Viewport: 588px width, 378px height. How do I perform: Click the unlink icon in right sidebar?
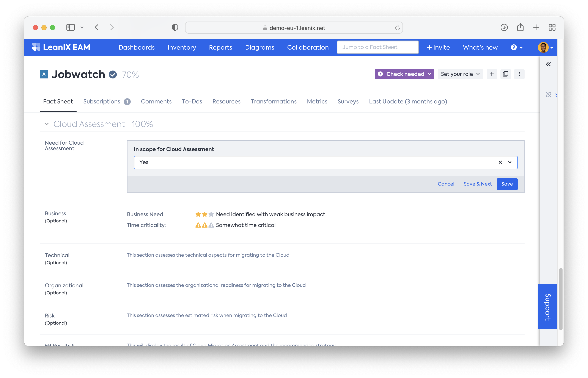tap(548, 95)
